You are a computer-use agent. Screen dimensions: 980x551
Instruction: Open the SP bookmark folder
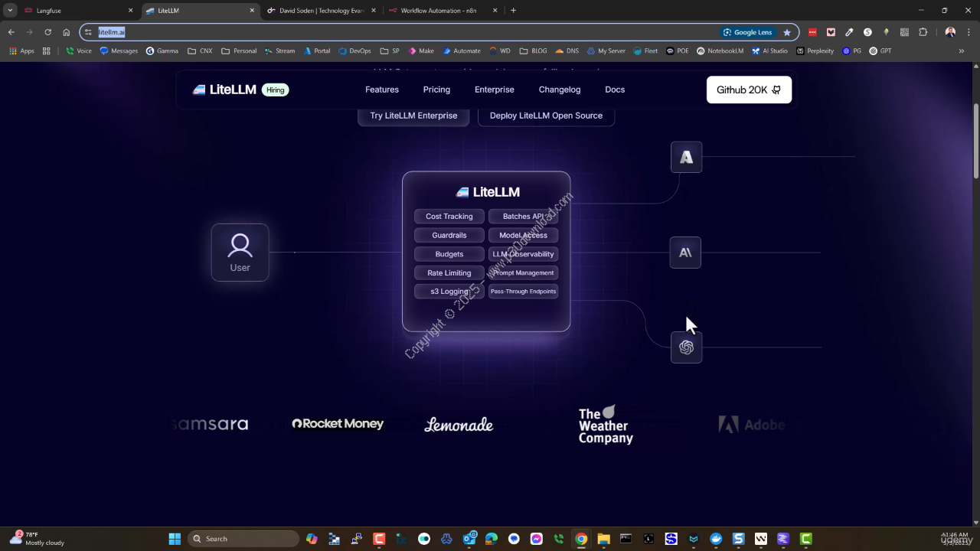390,51
